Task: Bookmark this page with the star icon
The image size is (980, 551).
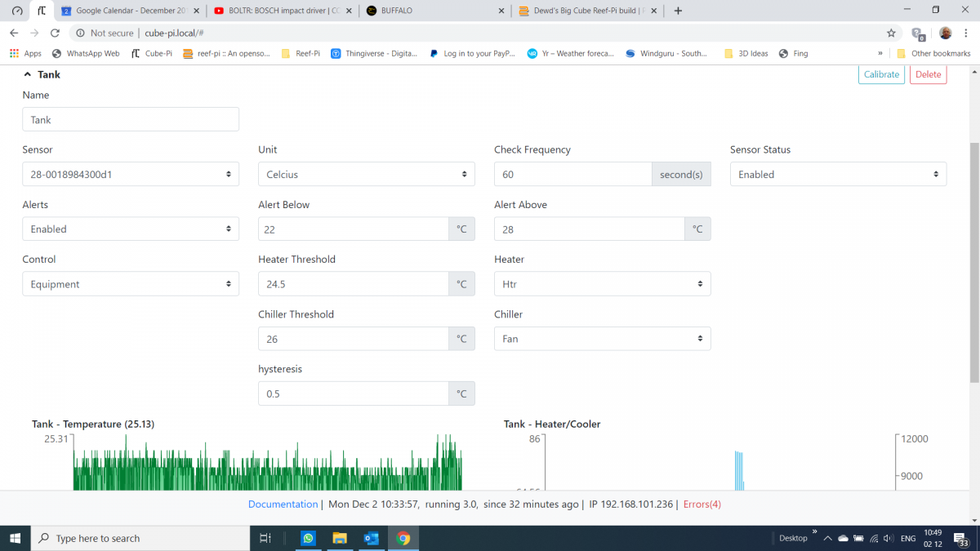Action: coord(891,33)
